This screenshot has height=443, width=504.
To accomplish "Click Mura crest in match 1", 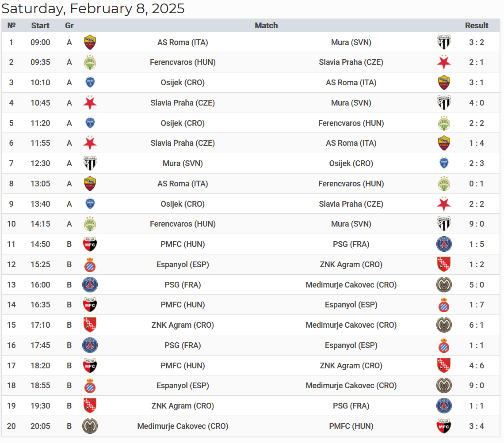I will click(x=444, y=42).
